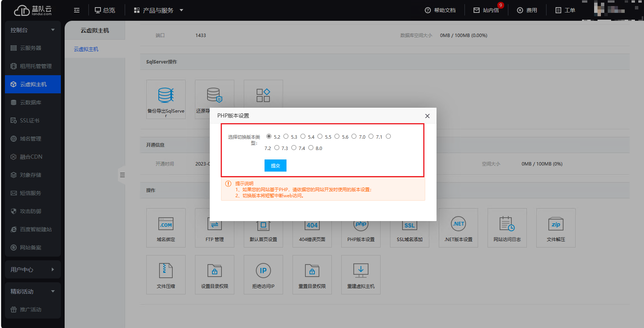Choose PHP version 7.4 radio option
Viewport: 644px width, 328px height.
[x=294, y=148]
